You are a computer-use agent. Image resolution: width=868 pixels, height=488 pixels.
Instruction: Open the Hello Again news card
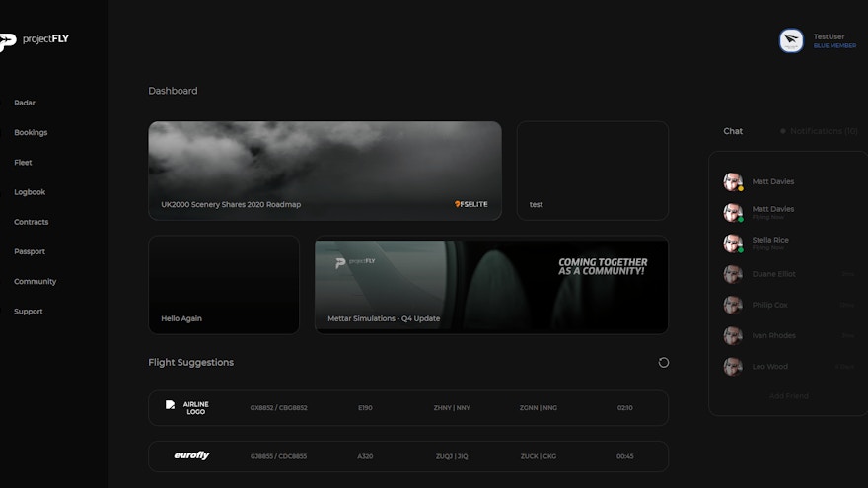[224, 285]
